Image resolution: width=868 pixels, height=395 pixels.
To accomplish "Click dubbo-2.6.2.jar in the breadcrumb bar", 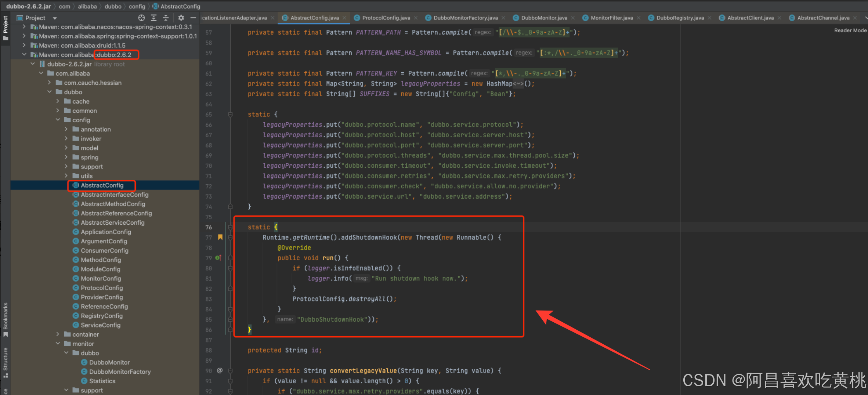I will point(29,6).
